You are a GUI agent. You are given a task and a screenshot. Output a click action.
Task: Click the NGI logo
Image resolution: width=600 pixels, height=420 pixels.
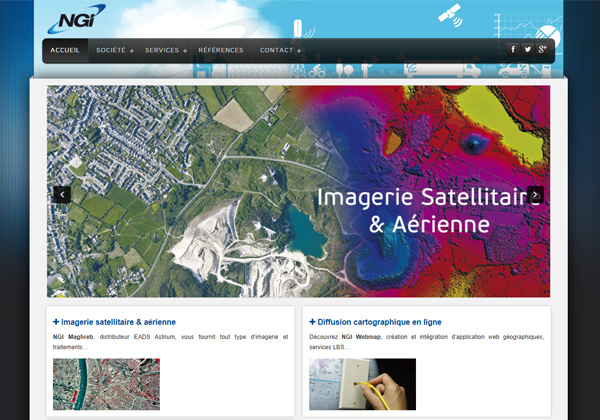75,19
